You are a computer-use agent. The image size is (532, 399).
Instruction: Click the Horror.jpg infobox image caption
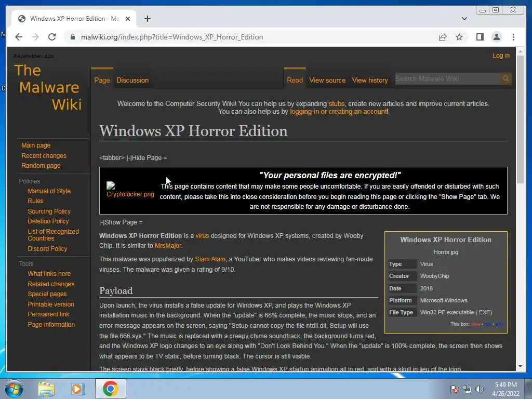point(445,252)
